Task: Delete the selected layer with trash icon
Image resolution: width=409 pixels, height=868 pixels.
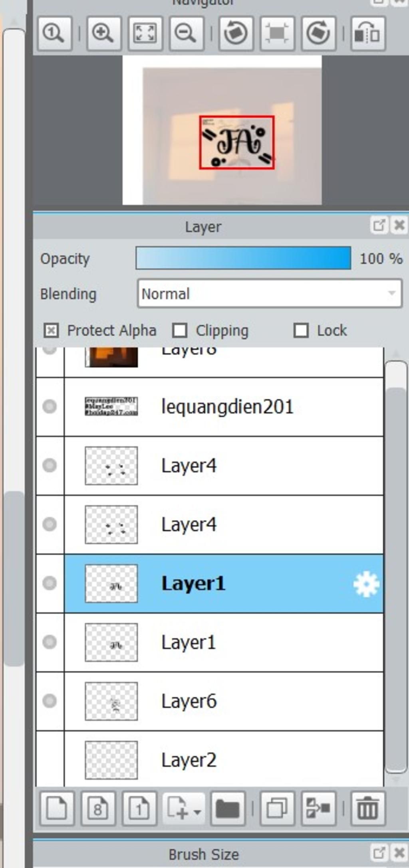Action: 368,809
